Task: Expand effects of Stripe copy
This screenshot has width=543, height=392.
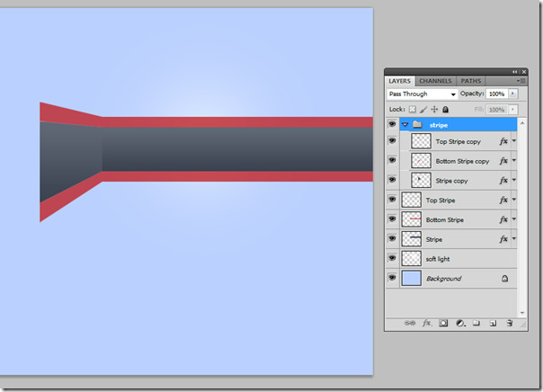Action: (514, 180)
